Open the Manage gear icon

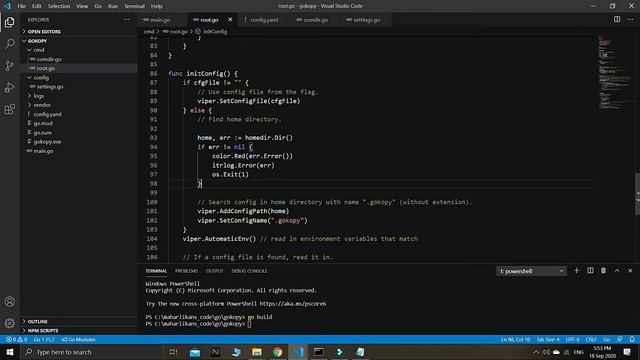[9, 323]
